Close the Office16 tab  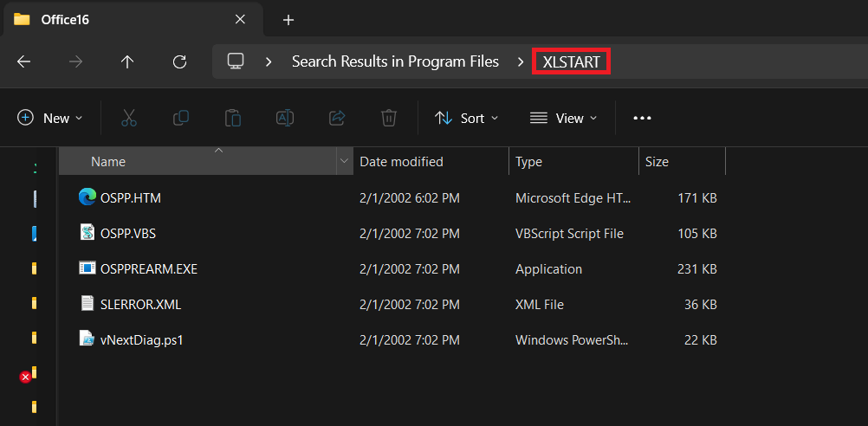pyautogui.click(x=240, y=19)
